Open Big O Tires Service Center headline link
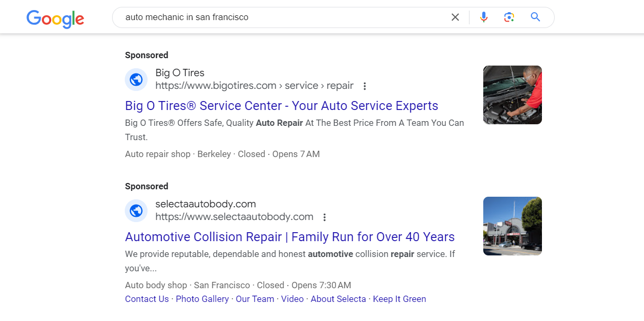The width and height of the screenshot is (644, 321). click(282, 106)
